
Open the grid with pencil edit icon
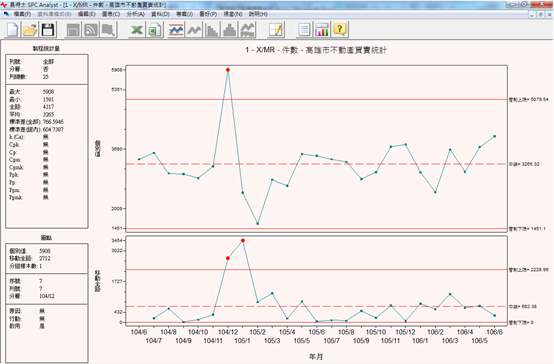tap(276, 30)
